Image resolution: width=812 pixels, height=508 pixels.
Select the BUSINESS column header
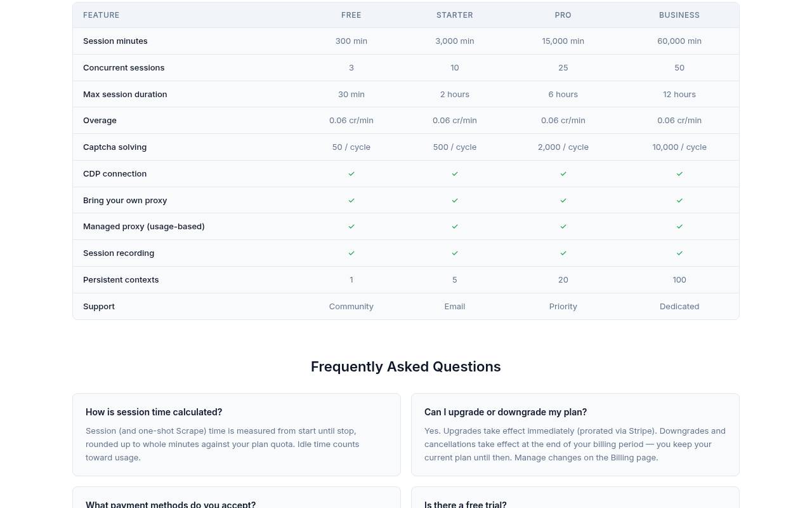pos(679,15)
